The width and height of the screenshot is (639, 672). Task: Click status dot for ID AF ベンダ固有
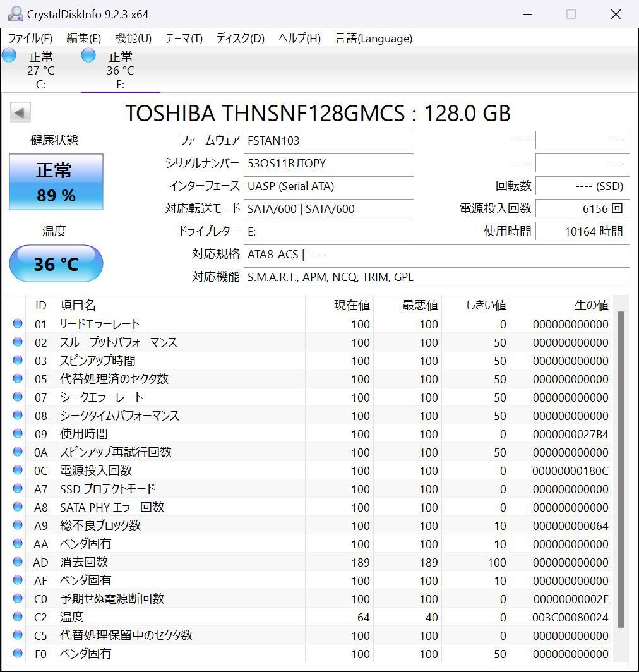(18, 580)
